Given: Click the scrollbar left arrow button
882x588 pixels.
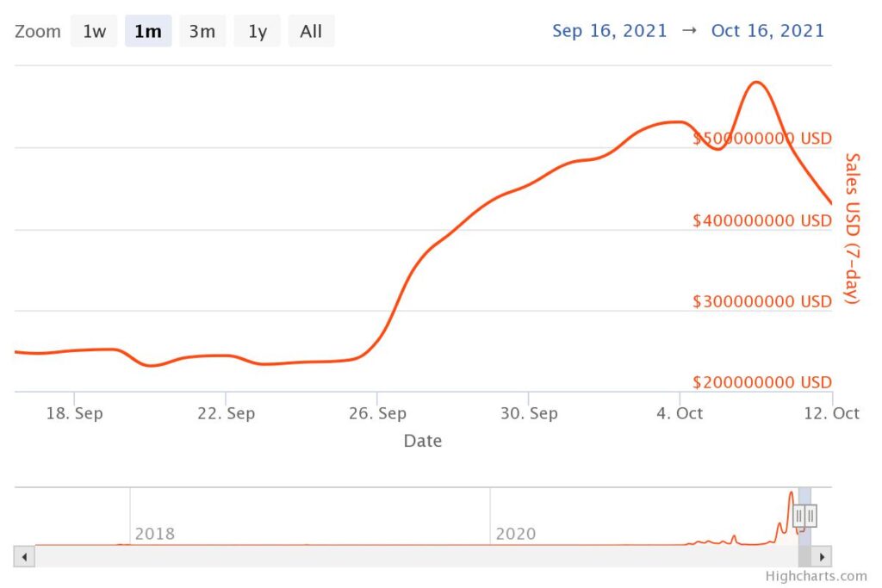Looking at the screenshot, I should [24, 557].
